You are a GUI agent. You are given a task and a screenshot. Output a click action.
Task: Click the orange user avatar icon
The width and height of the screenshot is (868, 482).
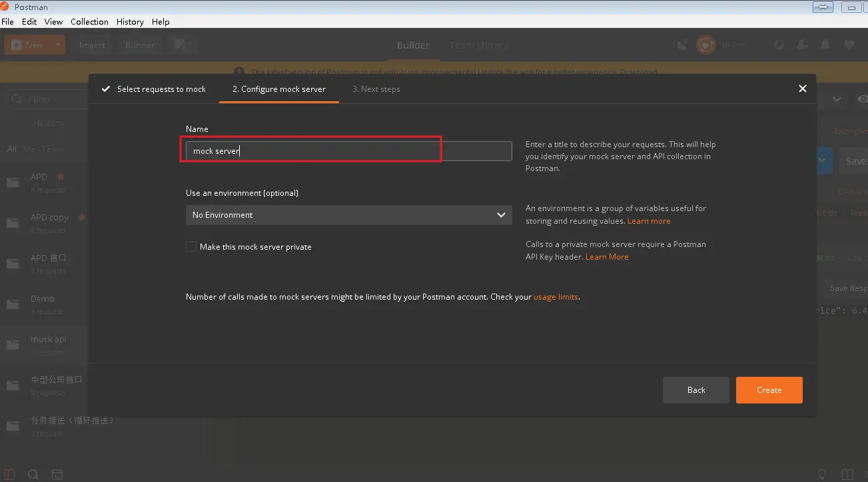[705, 45]
